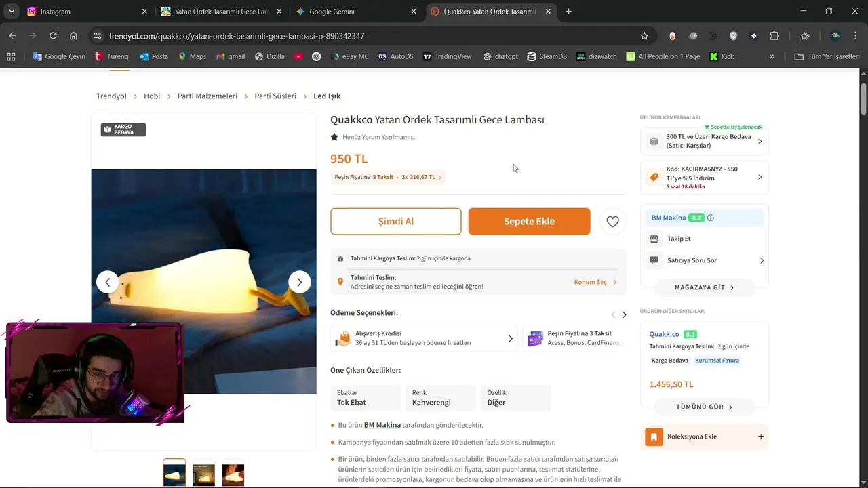Screen dimensions: 868x488
Task: Open Tüm Yer İşaretleri folder
Action: [x=827, y=56]
